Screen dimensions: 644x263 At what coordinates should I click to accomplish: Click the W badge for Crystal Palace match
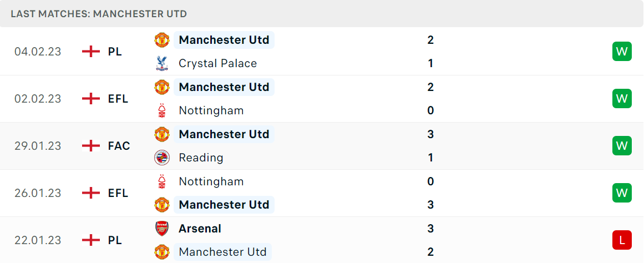click(x=622, y=52)
